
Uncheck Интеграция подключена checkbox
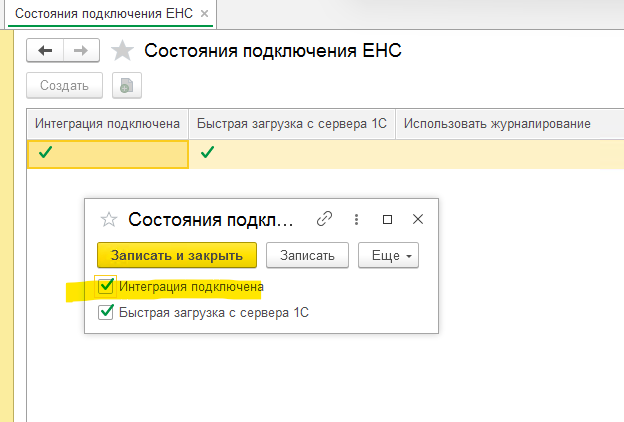pos(107,287)
